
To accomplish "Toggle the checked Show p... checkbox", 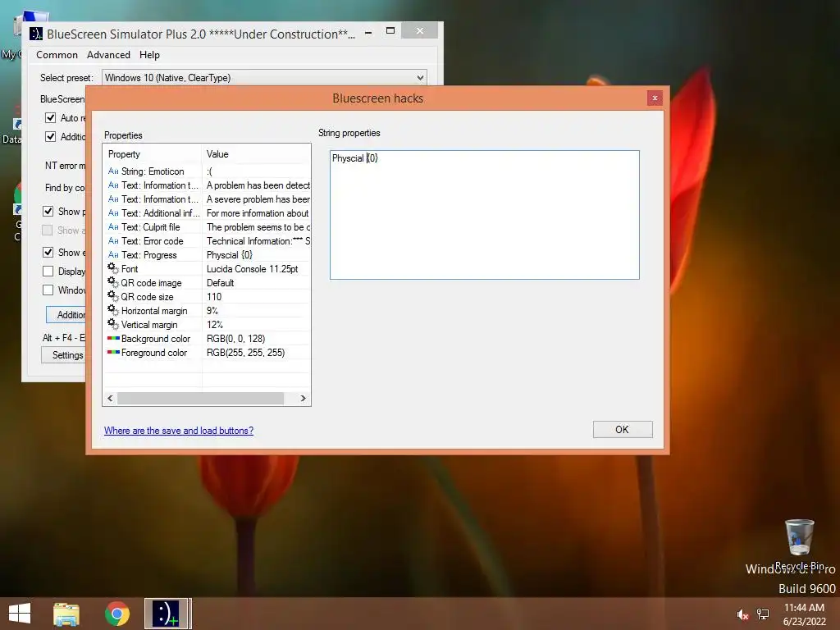I will pos(48,211).
